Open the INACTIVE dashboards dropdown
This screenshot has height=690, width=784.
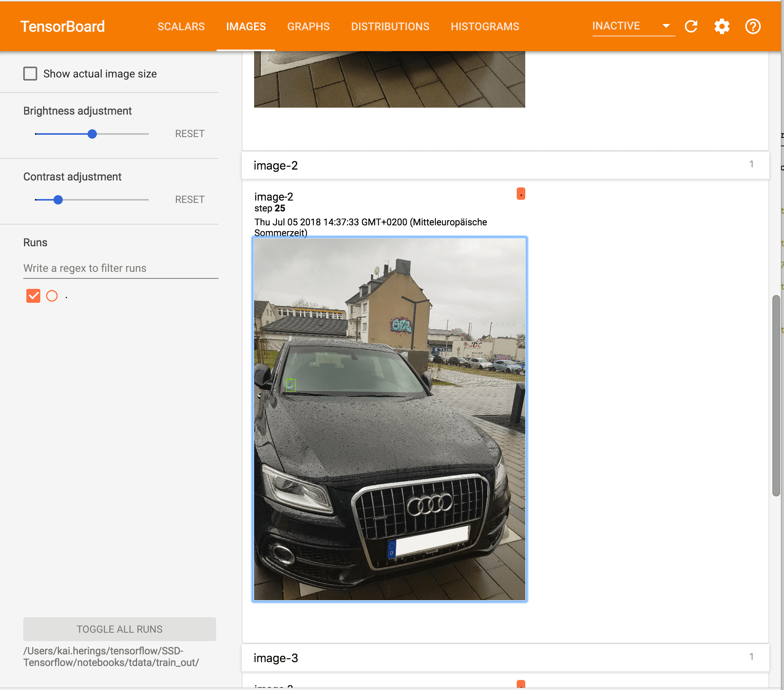[x=633, y=26]
